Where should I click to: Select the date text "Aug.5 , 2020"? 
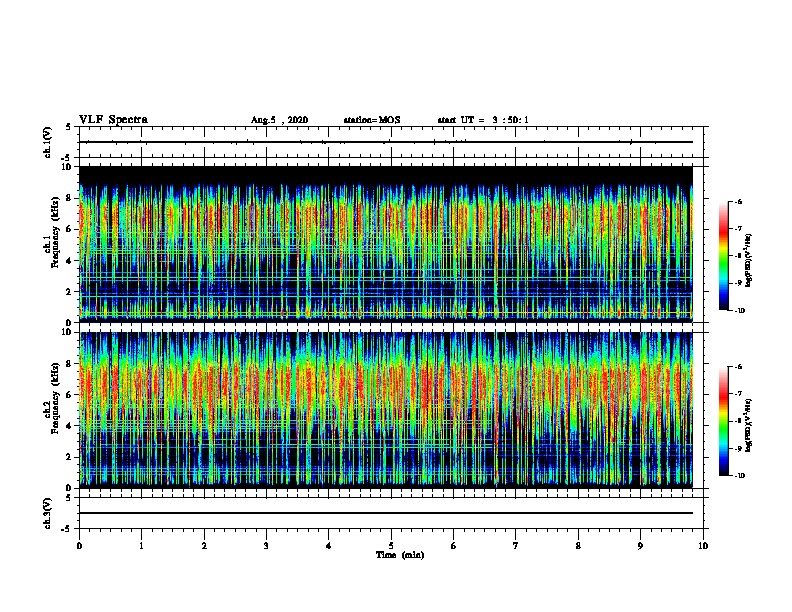click(279, 120)
